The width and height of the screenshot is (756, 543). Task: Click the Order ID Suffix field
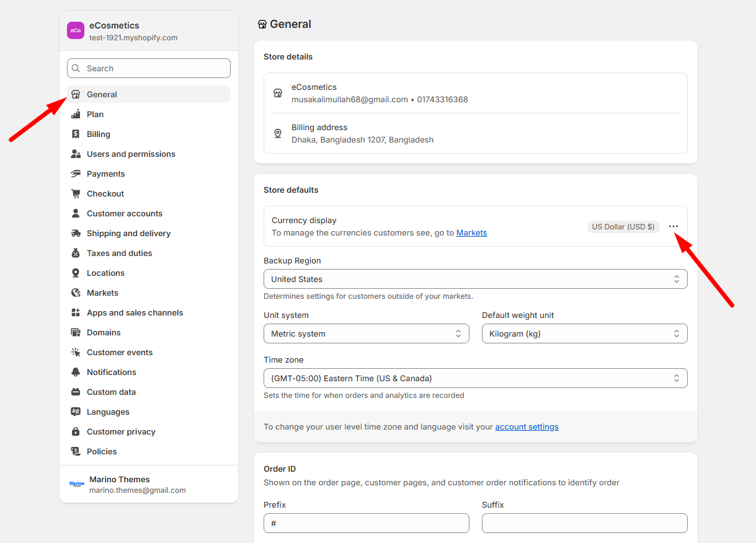(584, 523)
